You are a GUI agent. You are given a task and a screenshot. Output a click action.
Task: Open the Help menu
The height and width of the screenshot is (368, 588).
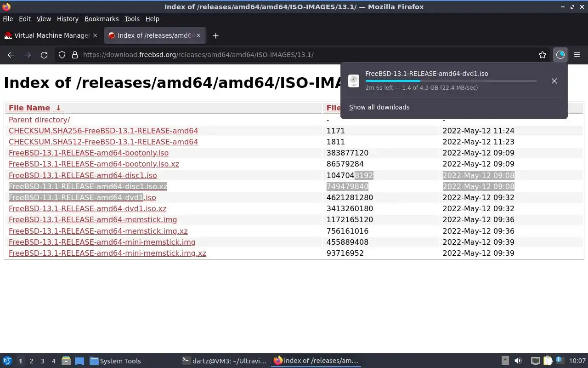point(153,19)
